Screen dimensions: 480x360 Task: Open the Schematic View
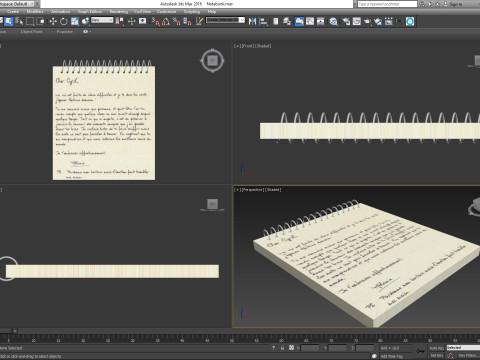pos(321,22)
